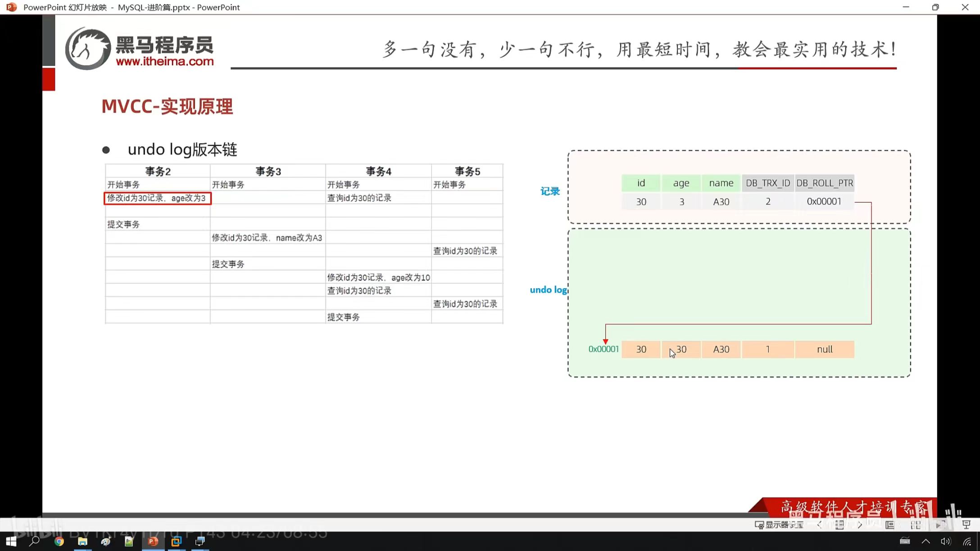Open VMware Workstation taskbar icon
Screen dimensions: 980x551
pos(177,542)
